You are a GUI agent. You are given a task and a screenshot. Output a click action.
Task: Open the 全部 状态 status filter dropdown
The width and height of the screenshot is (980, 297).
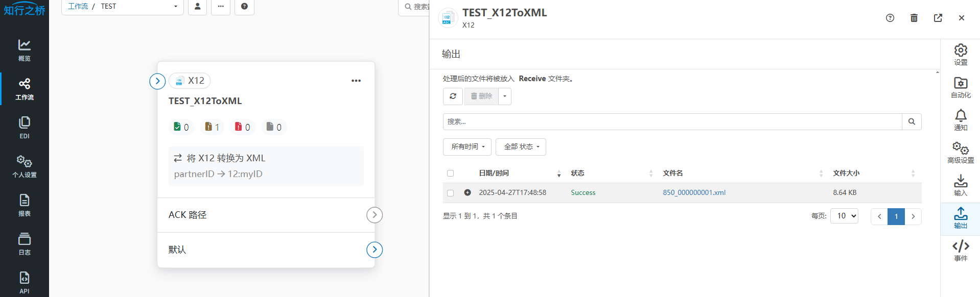pyautogui.click(x=521, y=147)
